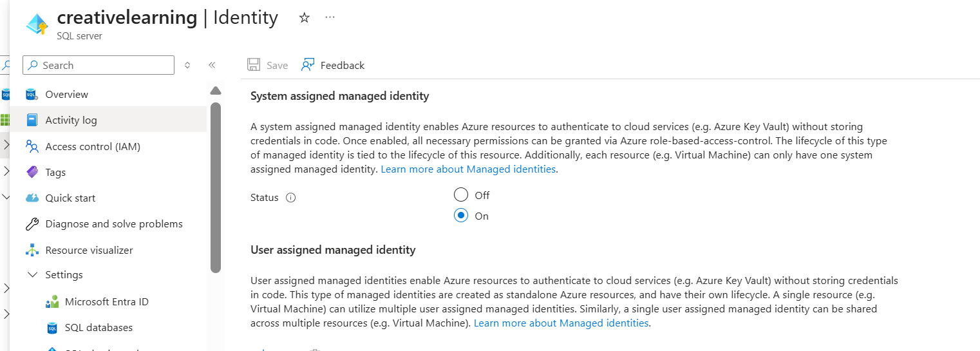Click the sidebar vertical scrollbar thumb
This screenshot has width=980, height=351.
(216, 187)
